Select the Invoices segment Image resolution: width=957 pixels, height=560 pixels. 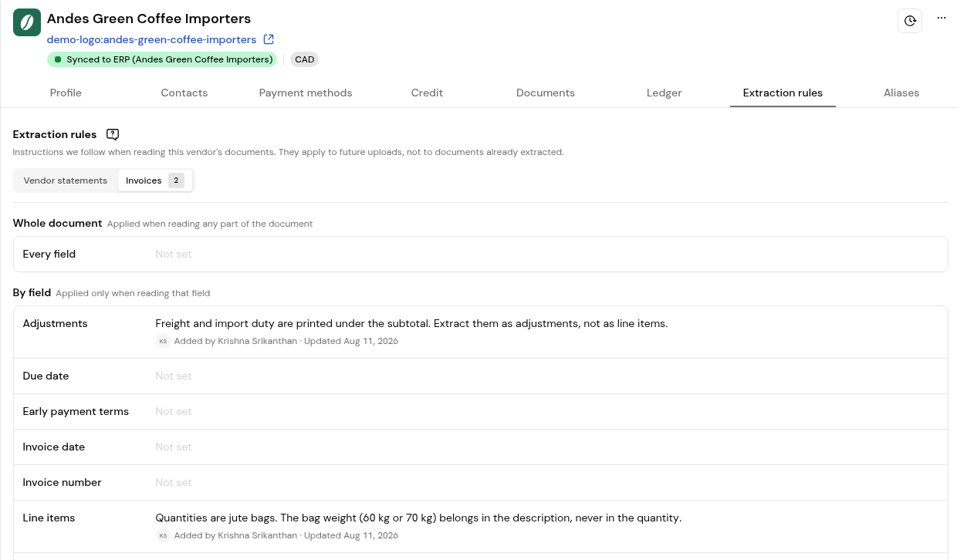155,180
